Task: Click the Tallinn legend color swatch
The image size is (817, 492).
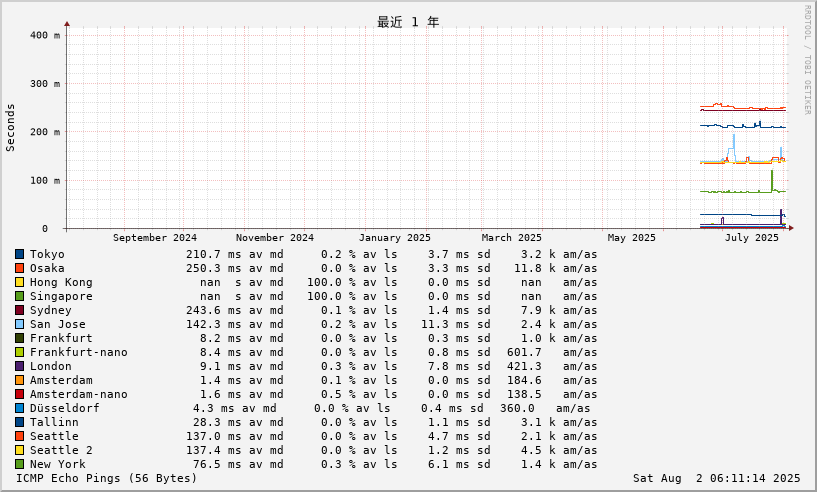Action: point(19,423)
